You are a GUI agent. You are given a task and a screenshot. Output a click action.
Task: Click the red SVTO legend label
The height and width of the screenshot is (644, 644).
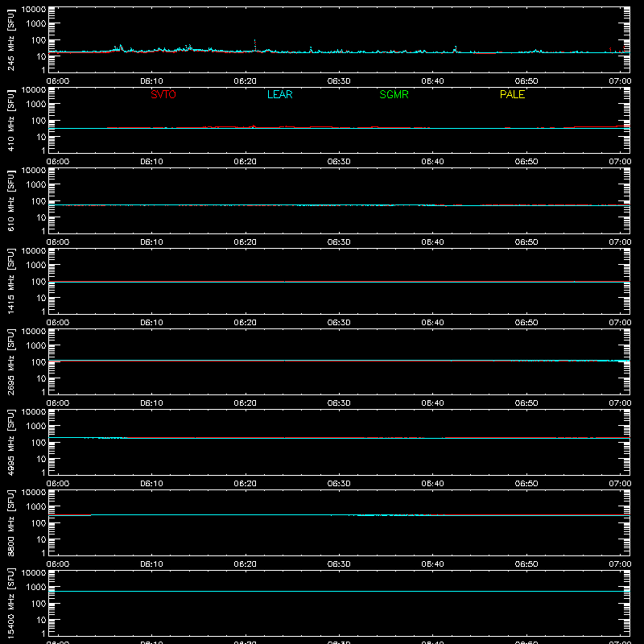[x=163, y=94]
